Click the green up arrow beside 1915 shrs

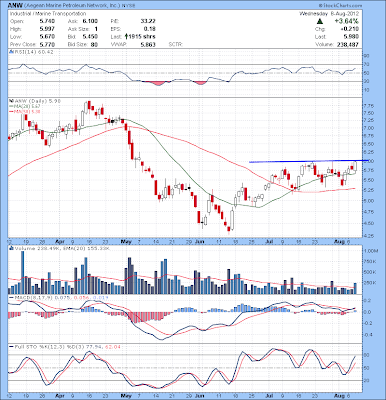(x=127, y=37)
